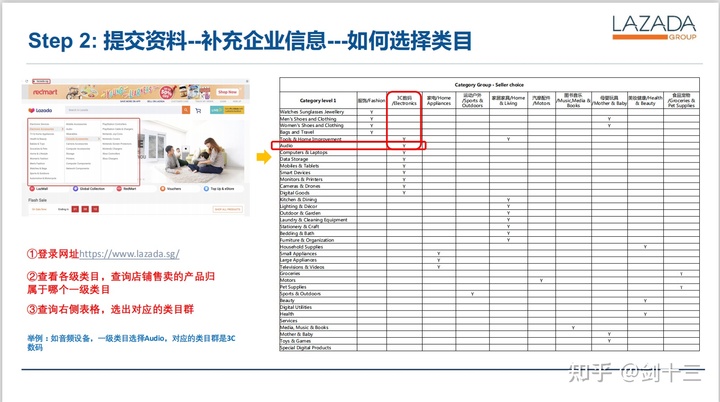Image resolution: width=720 pixels, height=402 pixels.
Task: Click the Music, Media & Books column header
Action: pos(573,100)
